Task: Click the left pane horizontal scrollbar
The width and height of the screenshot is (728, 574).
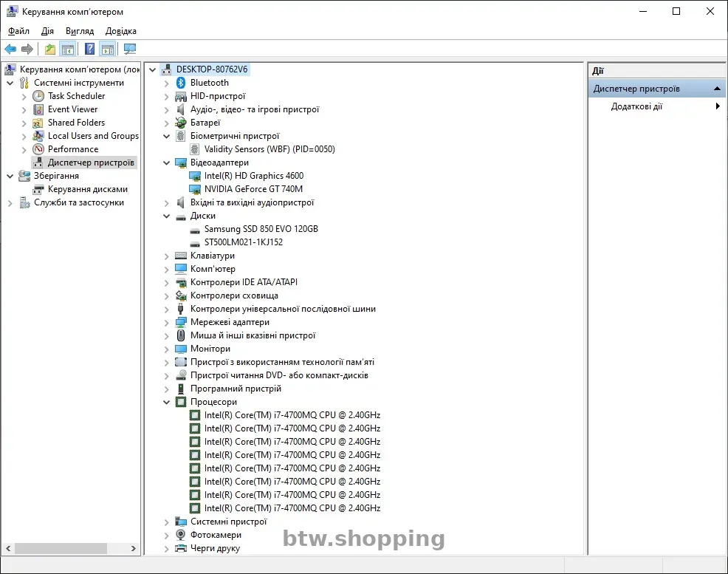Action: pyautogui.click(x=70, y=549)
